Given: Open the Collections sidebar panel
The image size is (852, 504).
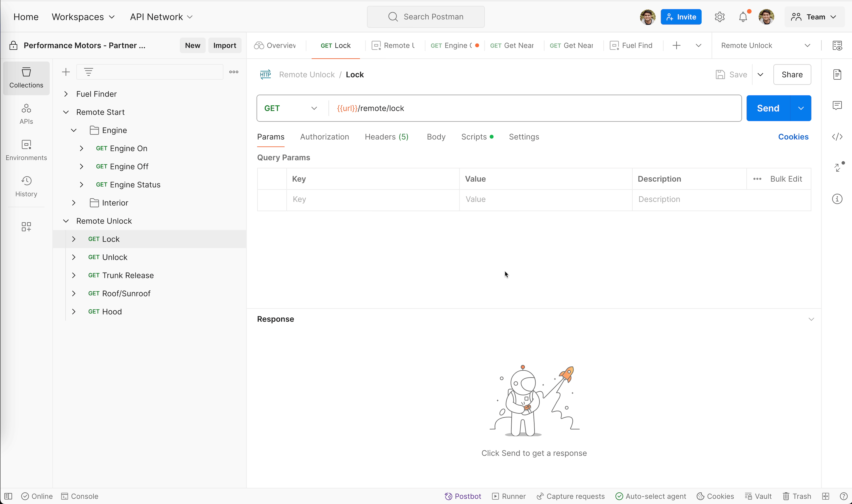Looking at the screenshot, I should tap(26, 78).
